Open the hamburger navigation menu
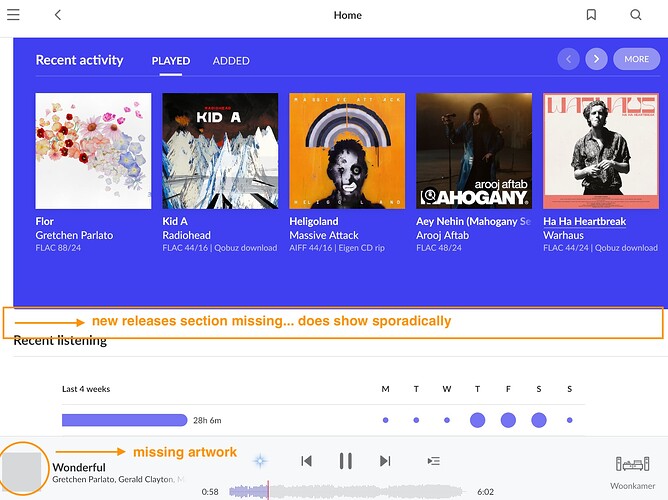The image size is (668, 500). (x=13, y=14)
